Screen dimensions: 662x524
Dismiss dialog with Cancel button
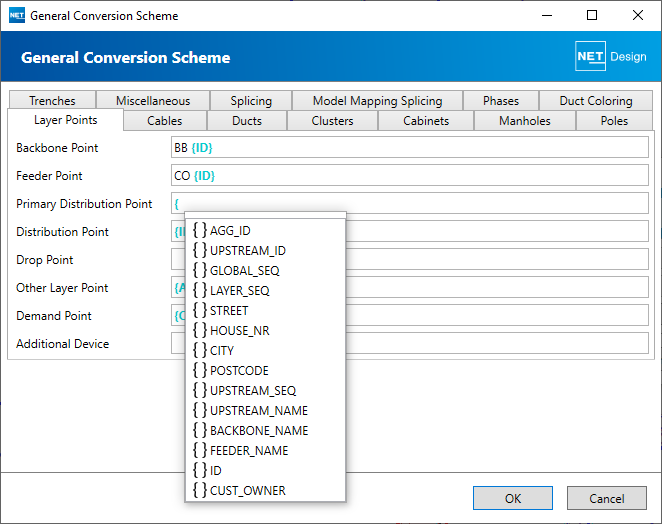(x=607, y=498)
